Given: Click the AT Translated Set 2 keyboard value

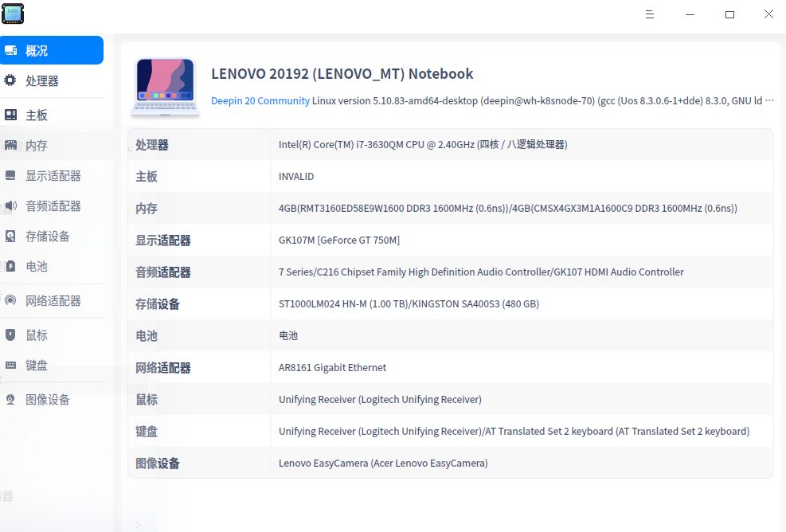Looking at the screenshot, I should pyautogui.click(x=514, y=431).
